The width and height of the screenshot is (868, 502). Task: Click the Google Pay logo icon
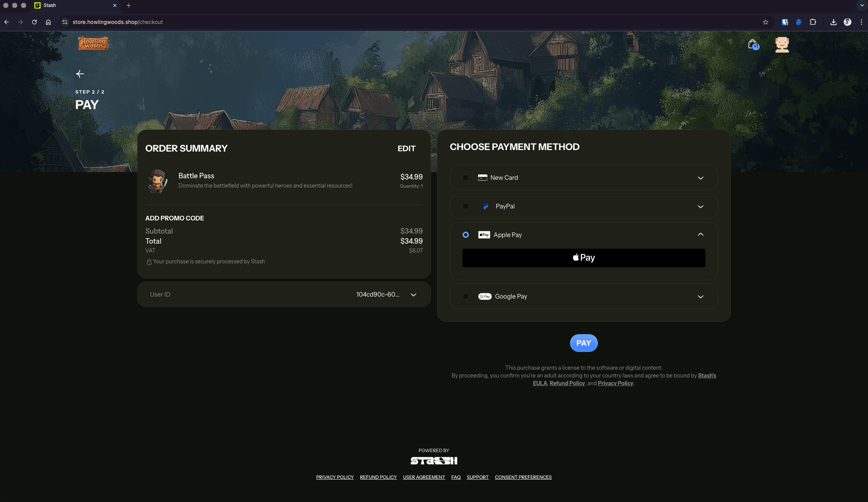coord(485,296)
